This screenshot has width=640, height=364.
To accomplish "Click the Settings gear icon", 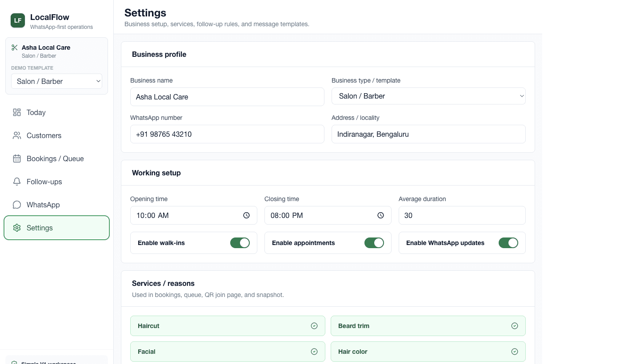I will click(17, 228).
